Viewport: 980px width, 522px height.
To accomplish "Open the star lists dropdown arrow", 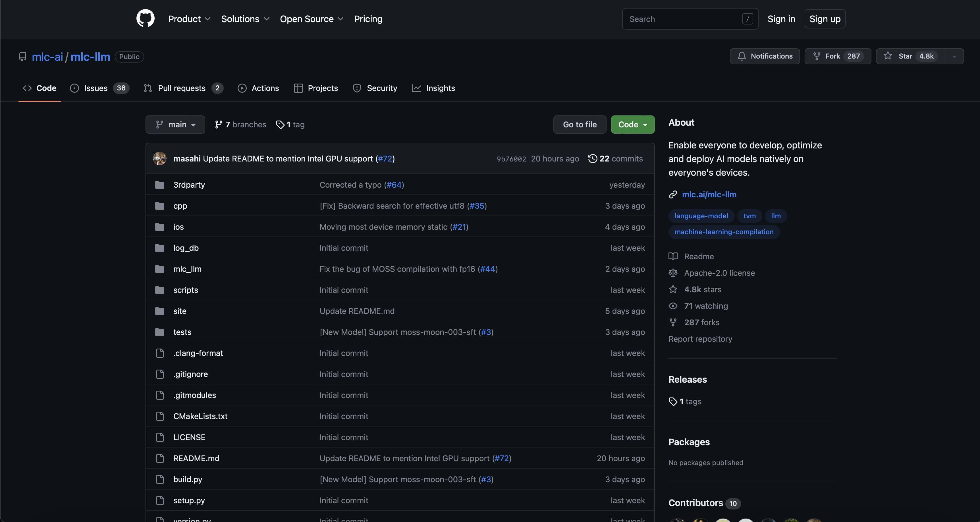I will [954, 56].
